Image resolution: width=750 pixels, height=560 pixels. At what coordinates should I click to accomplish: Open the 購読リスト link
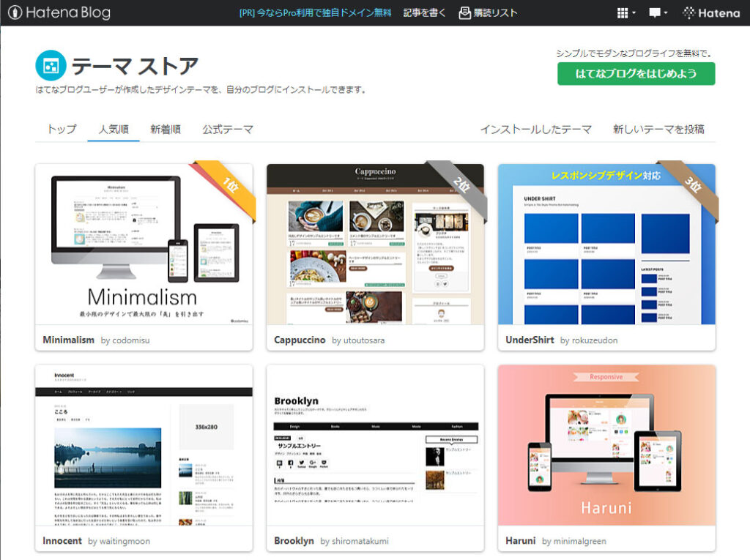point(496,13)
